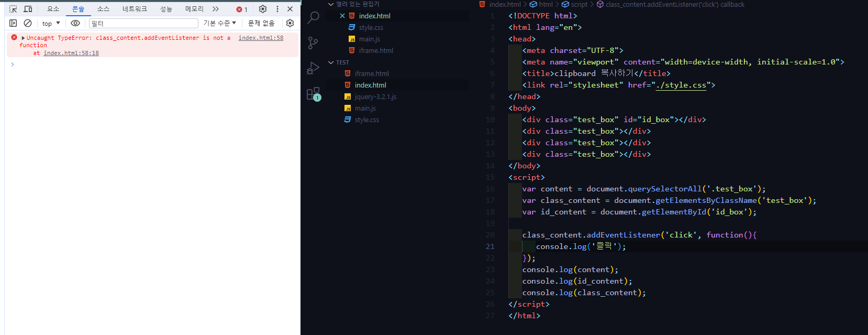Open iframe.html in TEST folder

coord(372,73)
